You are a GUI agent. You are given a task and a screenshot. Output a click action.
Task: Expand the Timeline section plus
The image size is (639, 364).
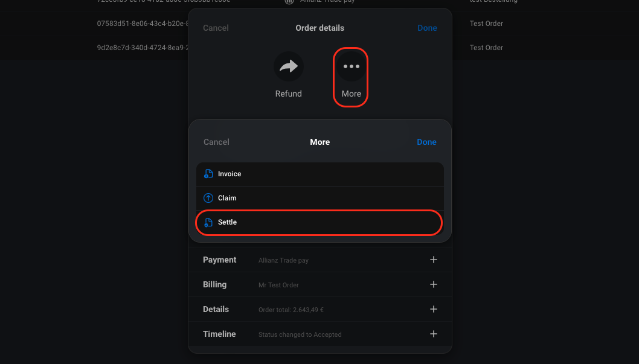point(434,334)
